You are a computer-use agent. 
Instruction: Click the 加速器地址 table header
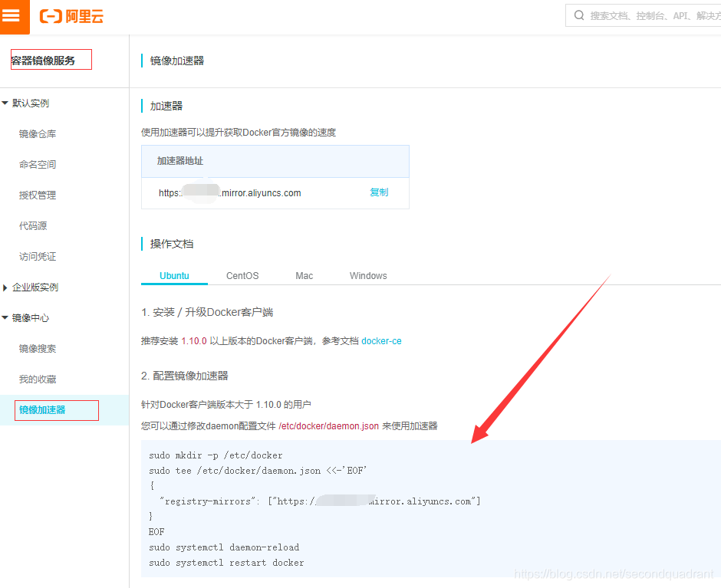click(275, 161)
